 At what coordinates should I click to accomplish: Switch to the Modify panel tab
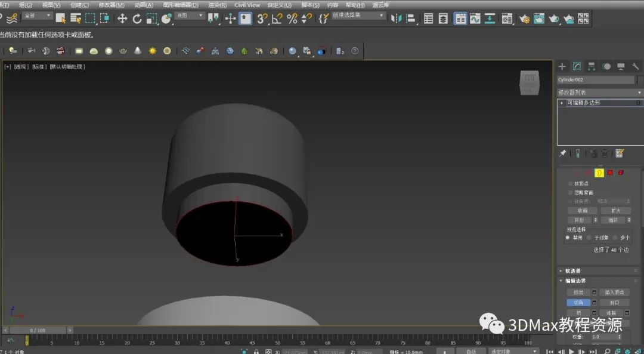click(577, 66)
